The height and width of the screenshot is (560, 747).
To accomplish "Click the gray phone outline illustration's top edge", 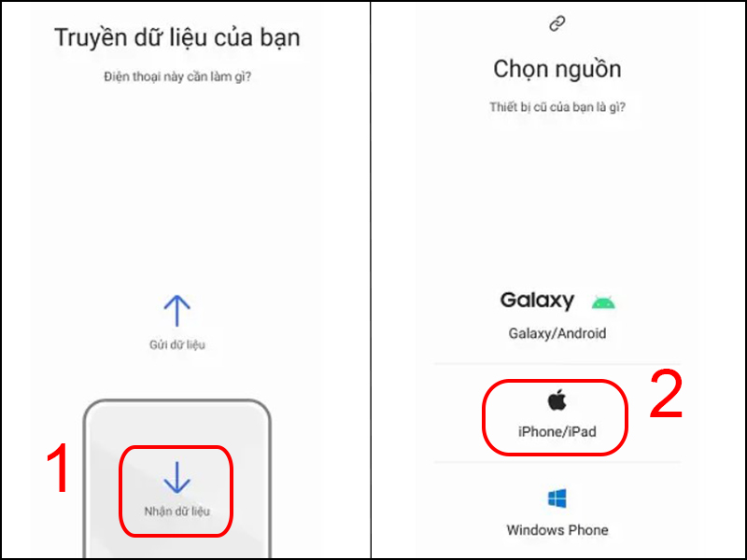I will click(x=177, y=401).
